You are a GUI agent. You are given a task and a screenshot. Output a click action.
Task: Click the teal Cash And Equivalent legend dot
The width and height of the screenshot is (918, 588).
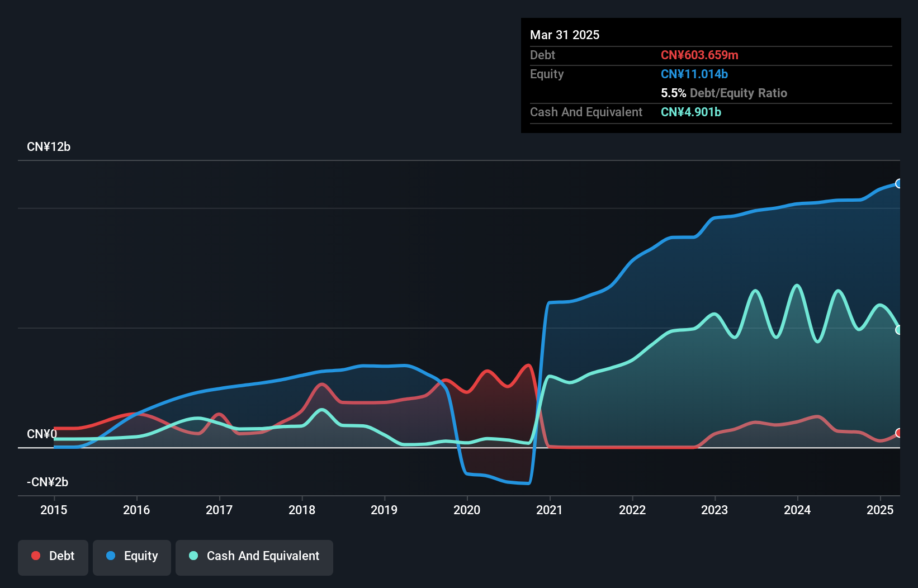(193, 556)
